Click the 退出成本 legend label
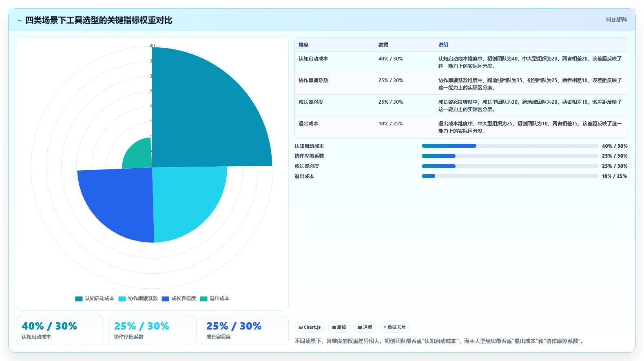This screenshot has width=644, height=361. (219, 299)
